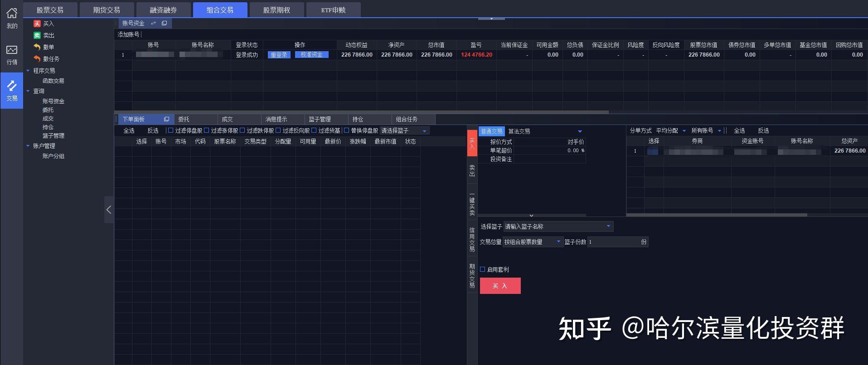Select the 普通交易 mode button
The image size is (868, 365).
click(x=492, y=131)
